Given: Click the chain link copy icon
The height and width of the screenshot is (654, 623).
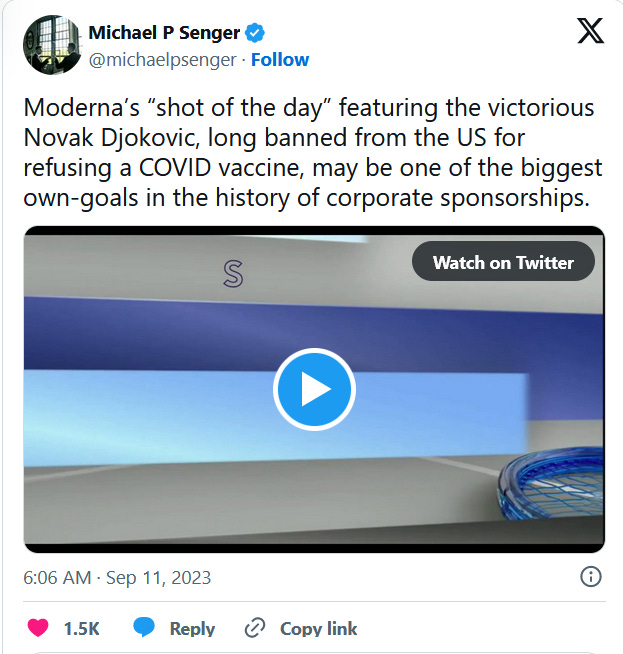Looking at the screenshot, I should (255, 628).
